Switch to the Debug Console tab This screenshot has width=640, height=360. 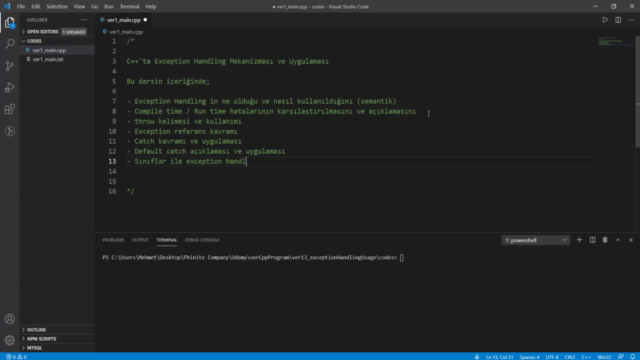(x=202, y=240)
